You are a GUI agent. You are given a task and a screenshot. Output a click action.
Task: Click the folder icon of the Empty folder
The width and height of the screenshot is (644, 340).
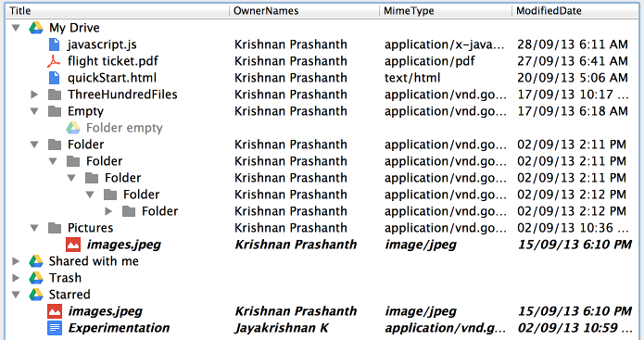coord(55,111)
